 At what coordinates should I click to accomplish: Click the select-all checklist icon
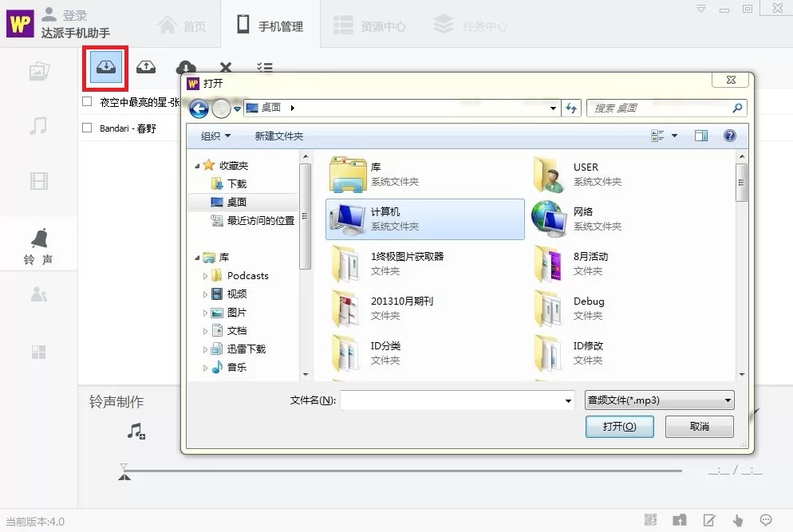pos(265,67)
